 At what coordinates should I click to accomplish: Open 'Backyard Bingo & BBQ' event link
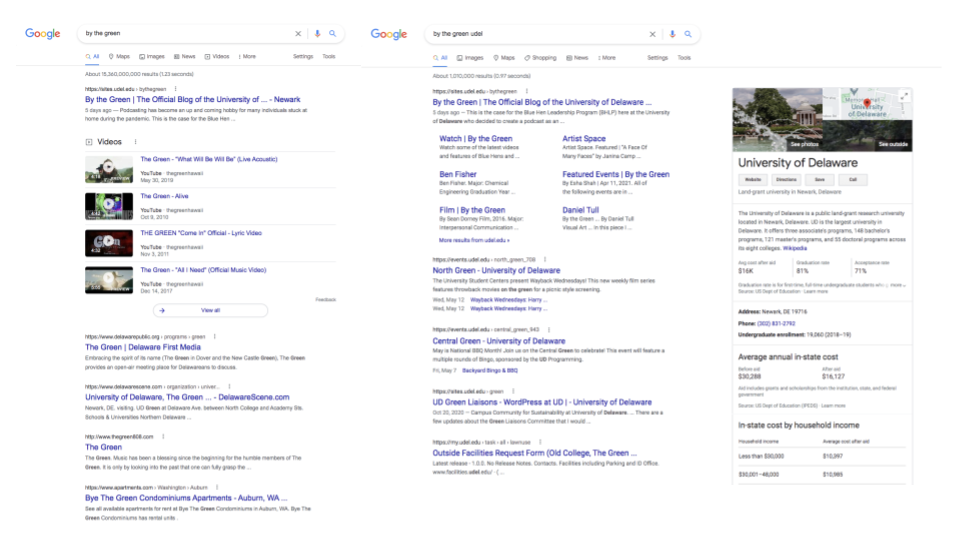point(490,370)
